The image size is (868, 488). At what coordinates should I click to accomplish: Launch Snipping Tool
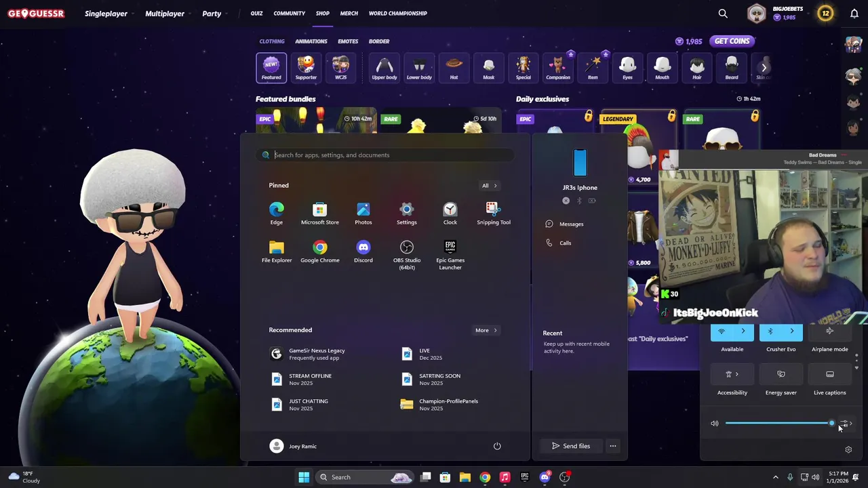(494, 213)
